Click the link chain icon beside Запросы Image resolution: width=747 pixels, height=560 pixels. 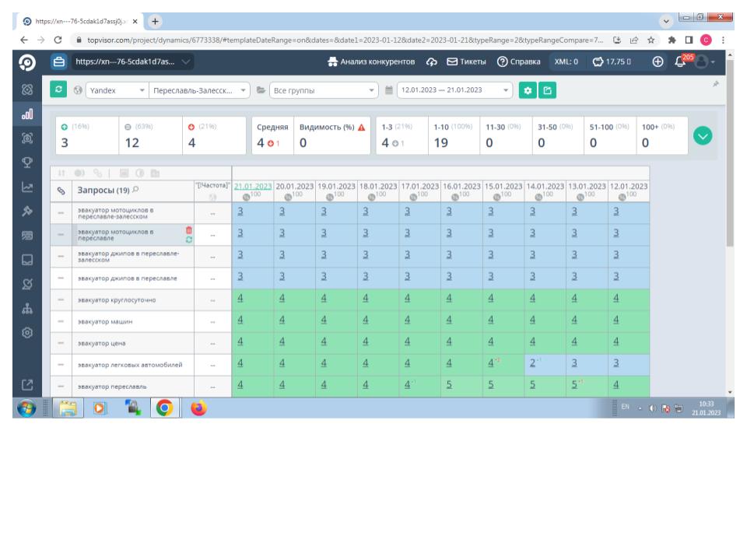pyautogui.click(x=61, y=191)
